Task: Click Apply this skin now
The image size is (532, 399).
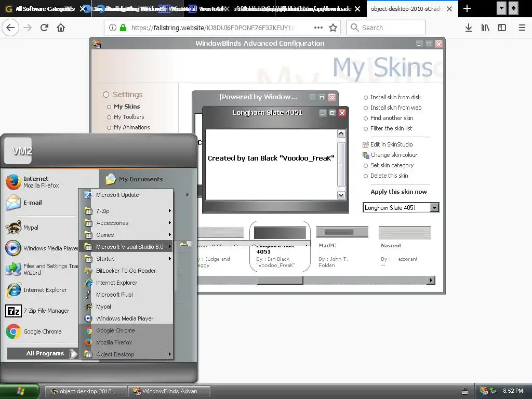Action: pos(398,192)
